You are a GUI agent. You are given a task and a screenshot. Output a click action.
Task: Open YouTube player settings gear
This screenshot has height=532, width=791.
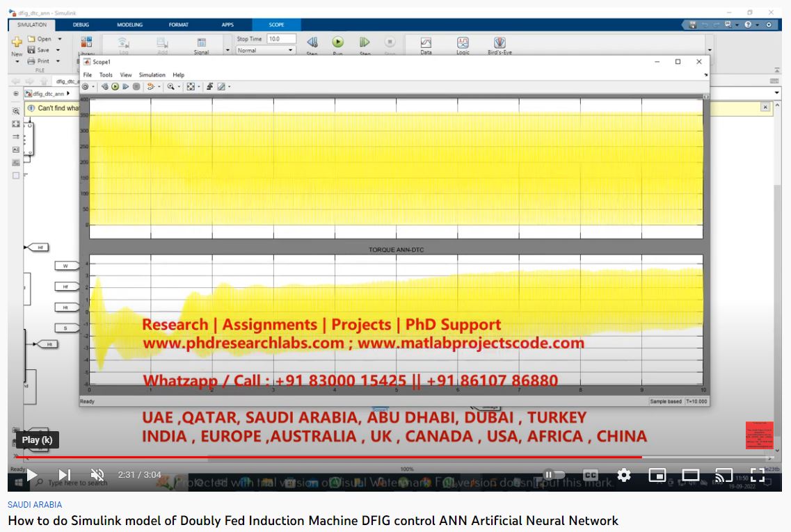click(624, 475)
